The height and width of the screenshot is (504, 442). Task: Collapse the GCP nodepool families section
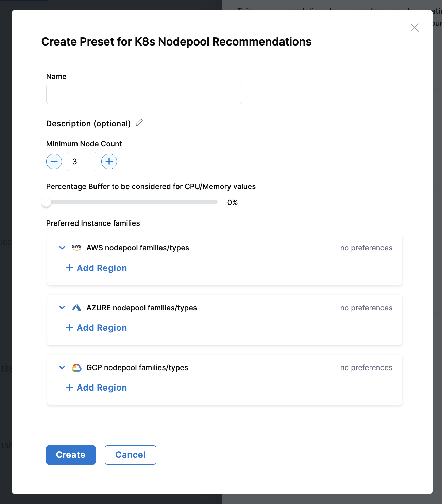[62, 367]
